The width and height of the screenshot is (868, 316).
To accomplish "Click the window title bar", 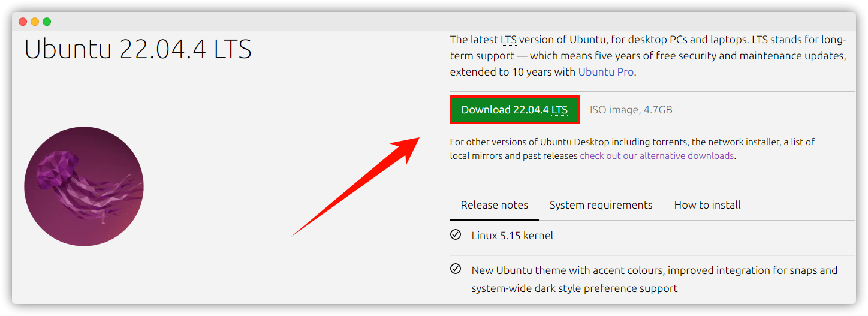I will click(x=434, y=22).
